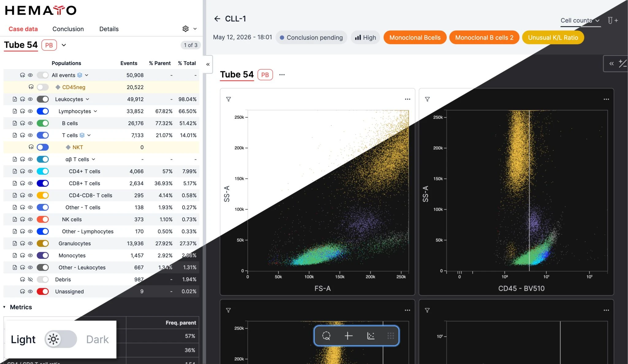Click the Monoclonal B cells 2 tag
This screenshot has height=364, width=628.
click(484, 37)
